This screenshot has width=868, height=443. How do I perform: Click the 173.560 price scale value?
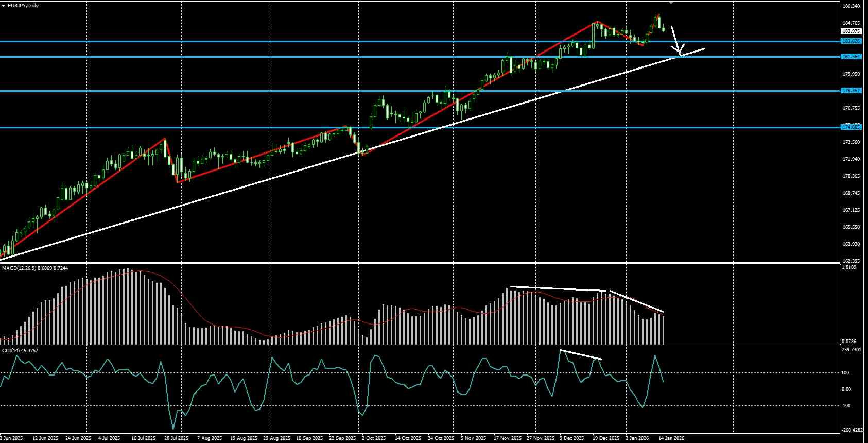pos(852,142)
